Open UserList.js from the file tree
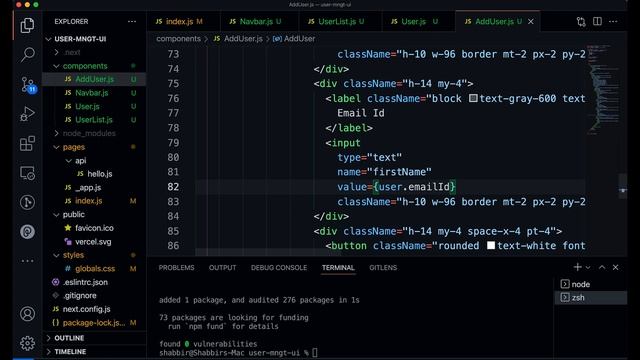Viewport: 640px width, 360px height. [x=95, y=120]
